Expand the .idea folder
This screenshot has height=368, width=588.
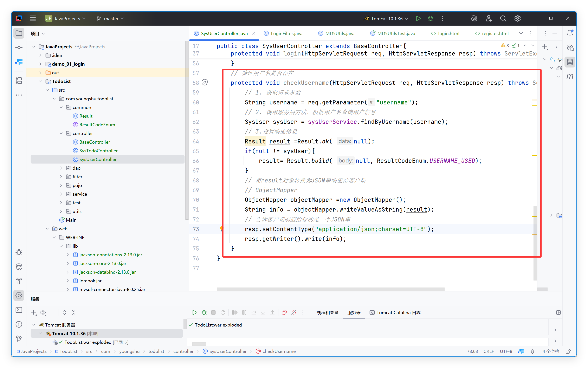coord(40,55)
